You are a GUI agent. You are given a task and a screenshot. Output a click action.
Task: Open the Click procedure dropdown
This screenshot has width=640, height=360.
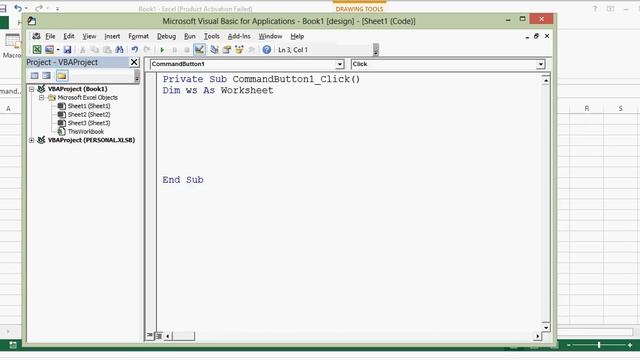point(540,64)
